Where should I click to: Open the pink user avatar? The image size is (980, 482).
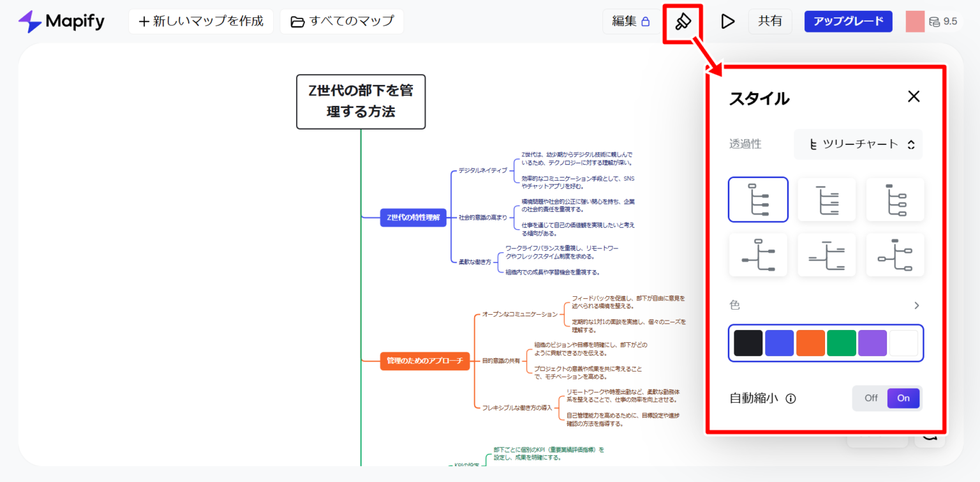[915, 22]
